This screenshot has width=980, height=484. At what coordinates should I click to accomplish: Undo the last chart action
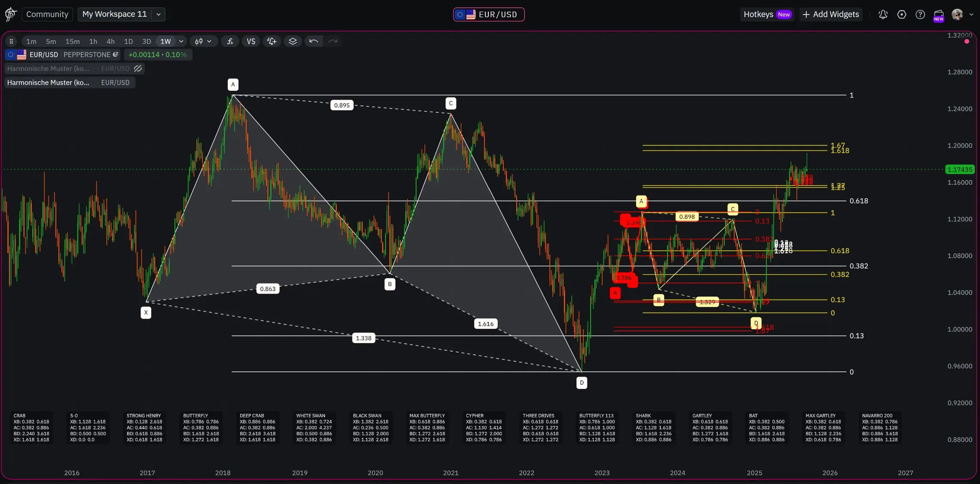(314, 41)
